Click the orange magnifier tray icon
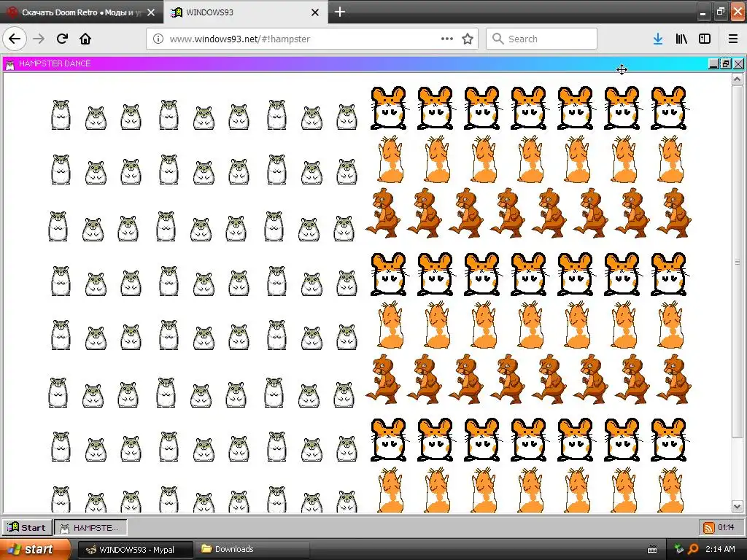747x560 pixels. click(693, 549)
